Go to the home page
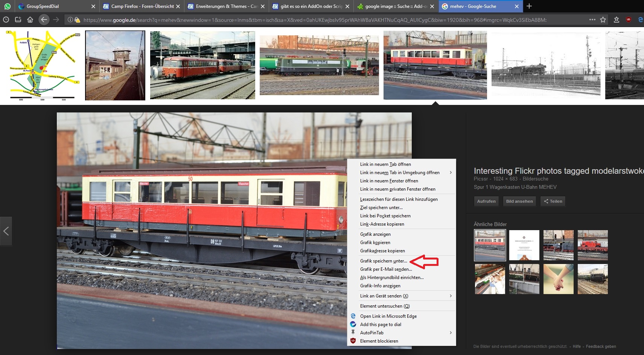This screenshot has width=644, height=355. [30, 20]
